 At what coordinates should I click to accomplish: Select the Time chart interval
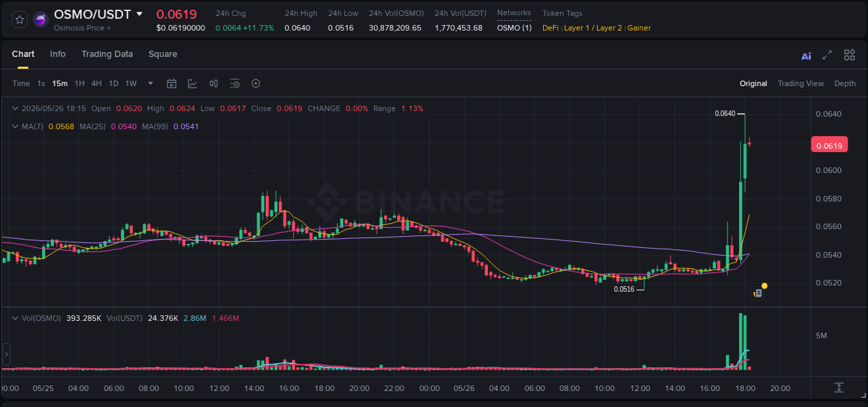pos(22,83)
